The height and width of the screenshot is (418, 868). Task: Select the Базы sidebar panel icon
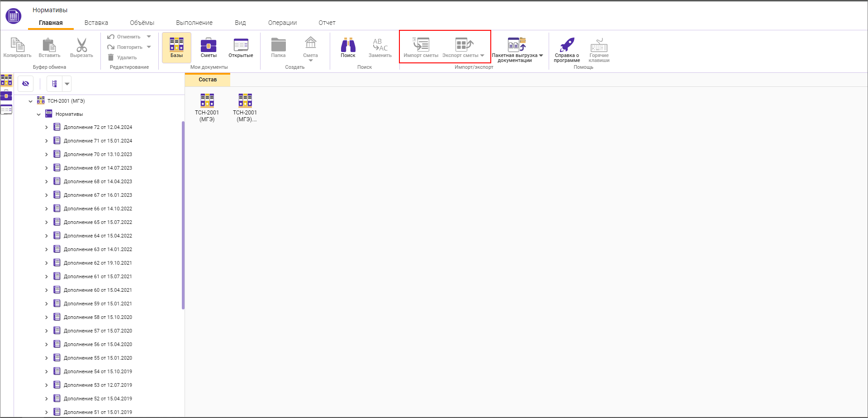pyautogui.click(x=6, y=80)
